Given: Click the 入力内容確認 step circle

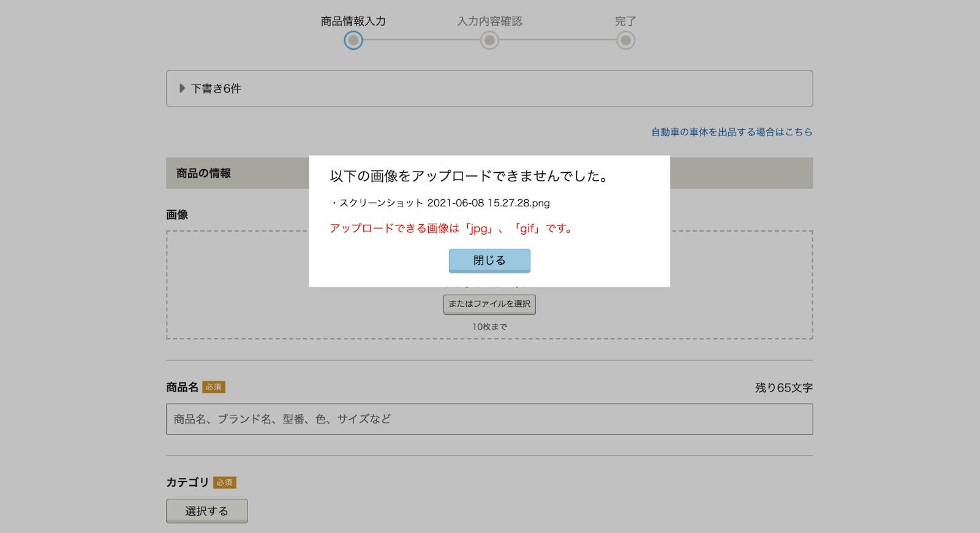Looking at the screenshot, I should (x=489, y=40).
